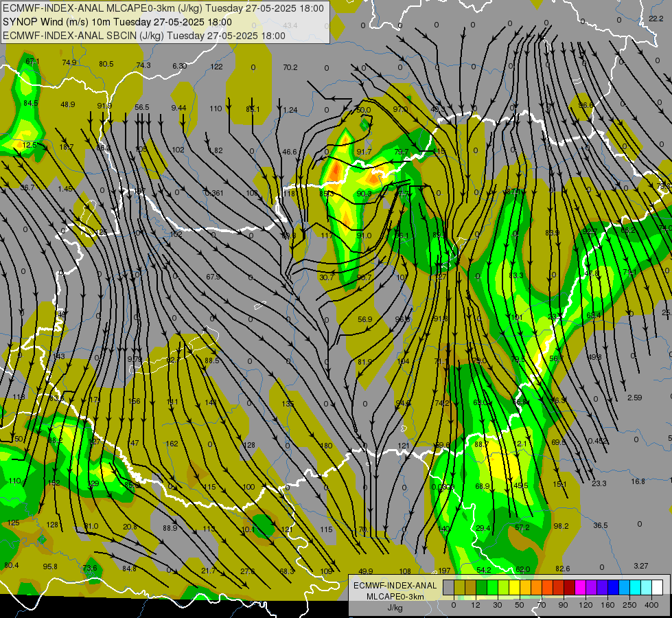Click the legend title ECMWF-INDEX-ANAL MLCAPE0-3km

pos(395,591)
